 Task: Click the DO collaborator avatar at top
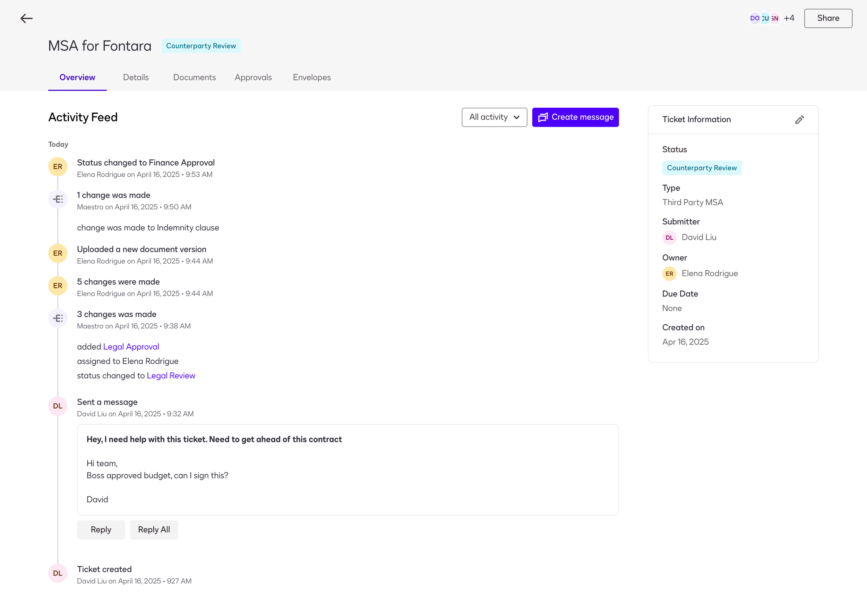[754, 18]
